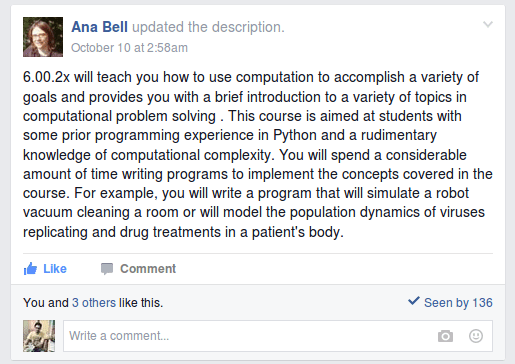This screenshot has width=515, height=364.
Task: Click the '6.00.2x' text starting the post
Action: point(46,77)
